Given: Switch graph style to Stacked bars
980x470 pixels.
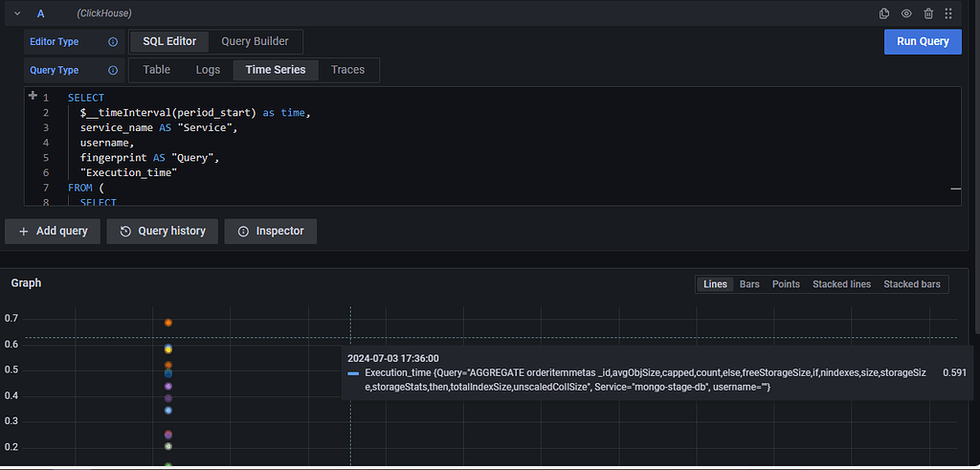Looking at the screenshot, I should pyautogui.click(x=911, y=284).
